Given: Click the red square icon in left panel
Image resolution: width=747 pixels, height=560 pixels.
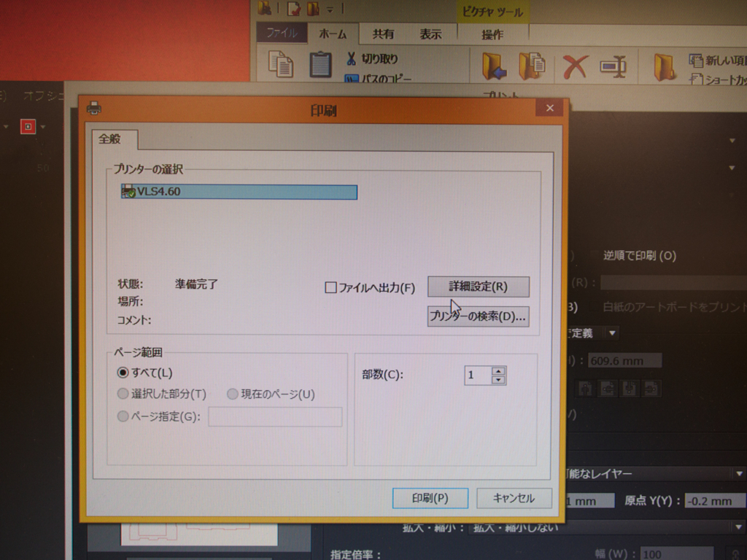Looking at the screenshot, I should click(28, 126).
